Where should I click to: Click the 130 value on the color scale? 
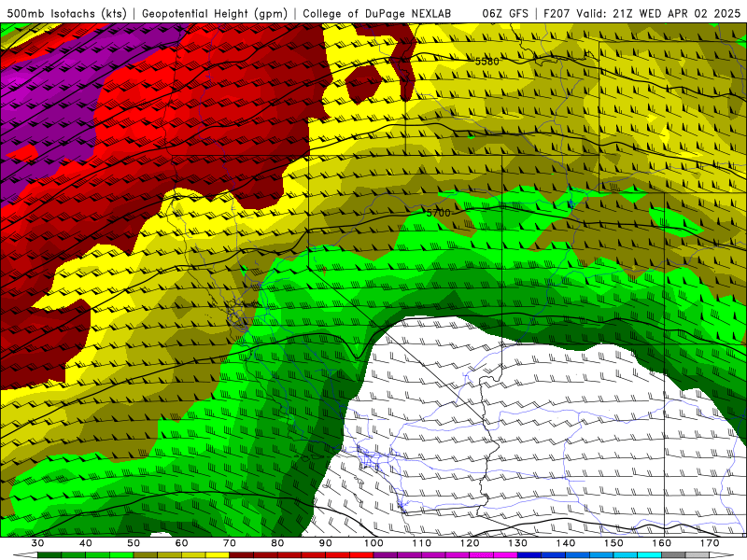518,543
